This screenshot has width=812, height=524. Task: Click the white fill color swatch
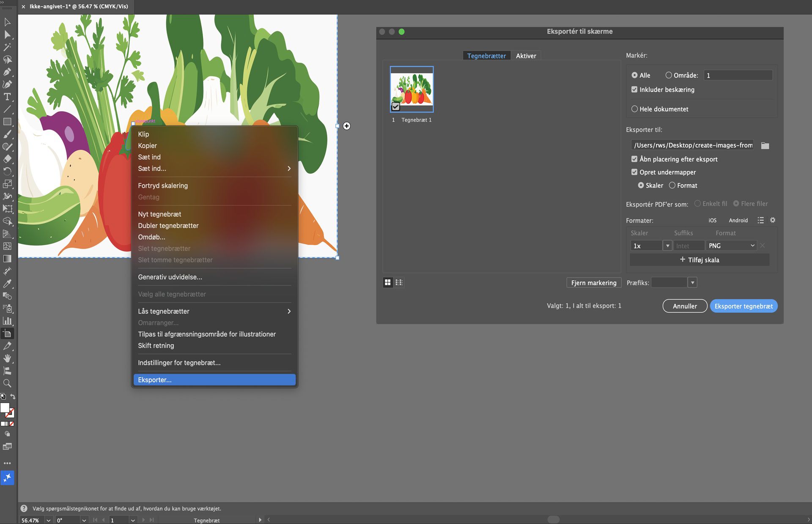5,408
